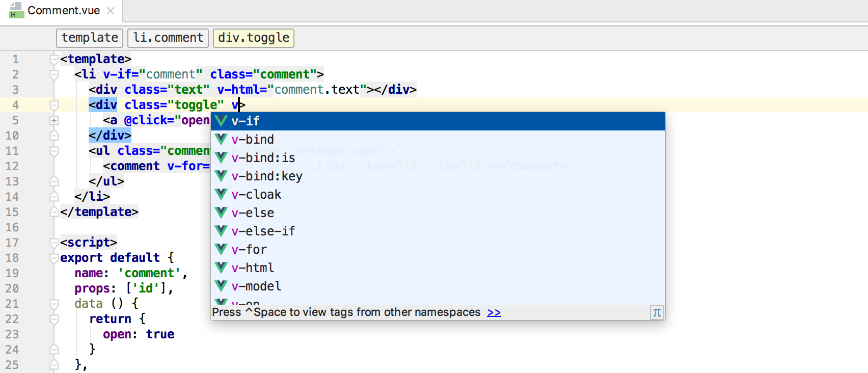Pick the v-model suggestion
This screenshot has width=868, height=373.
438,286
